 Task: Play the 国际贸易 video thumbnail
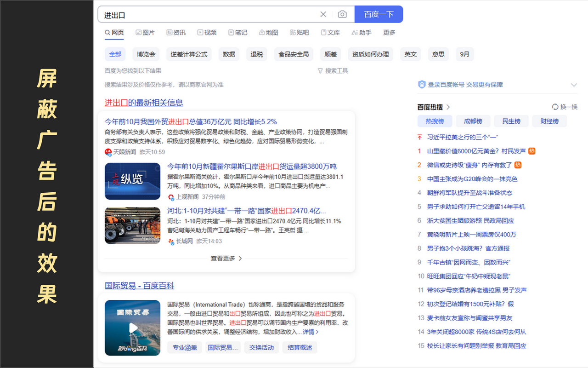[x=132, y=328]
